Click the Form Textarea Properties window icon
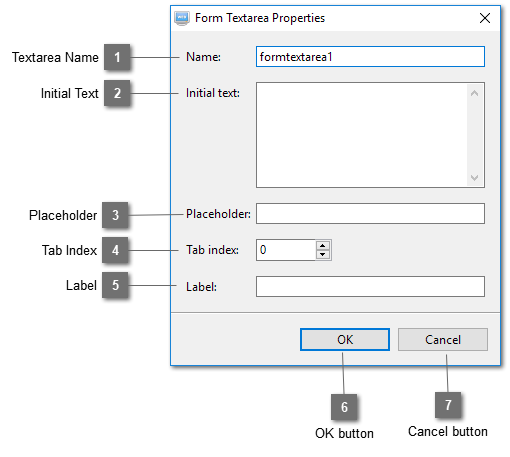Image resolution: width=510 pixels, height=457 pixels. (x=182, y=18)
